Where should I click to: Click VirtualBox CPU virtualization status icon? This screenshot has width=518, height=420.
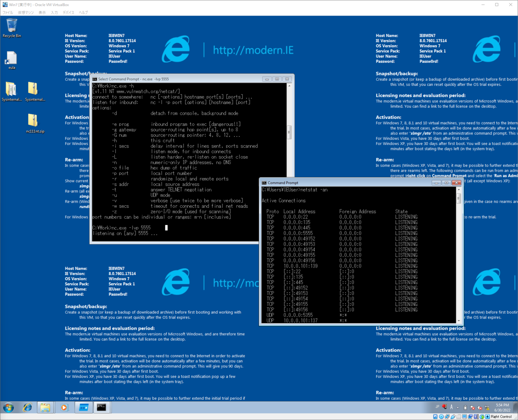[476, 417]
